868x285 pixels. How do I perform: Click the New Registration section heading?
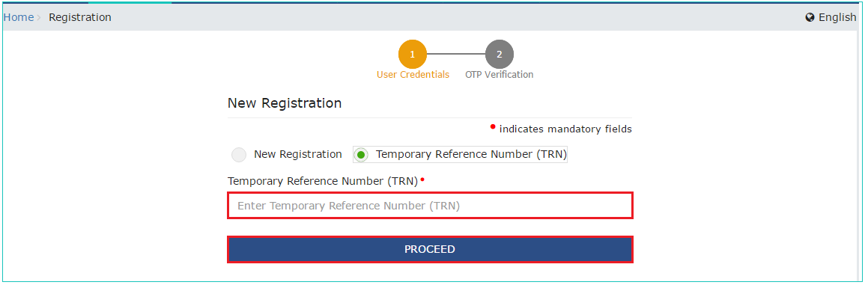point(285,103)
